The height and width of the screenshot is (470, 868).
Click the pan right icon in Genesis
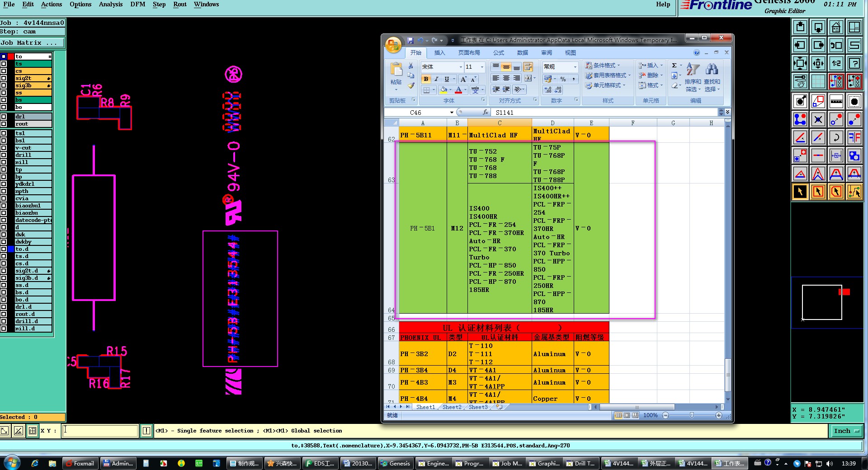[818, 45]
